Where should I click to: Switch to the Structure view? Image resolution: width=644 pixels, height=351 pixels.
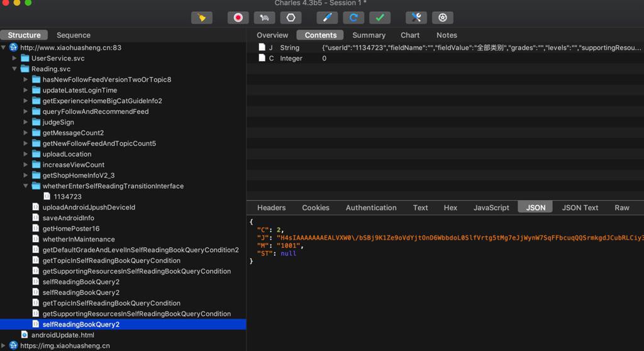pyautogui.click(x=25, y=35)
